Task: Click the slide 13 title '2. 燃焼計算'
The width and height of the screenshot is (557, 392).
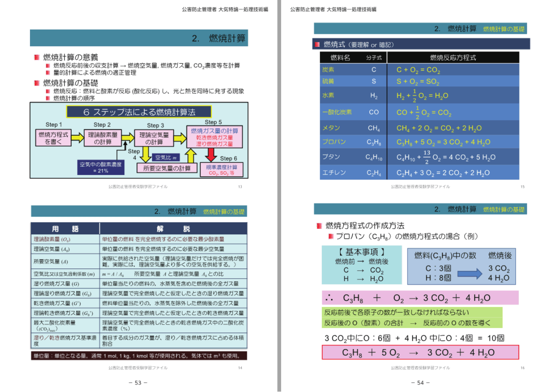Action: (219, 38)
